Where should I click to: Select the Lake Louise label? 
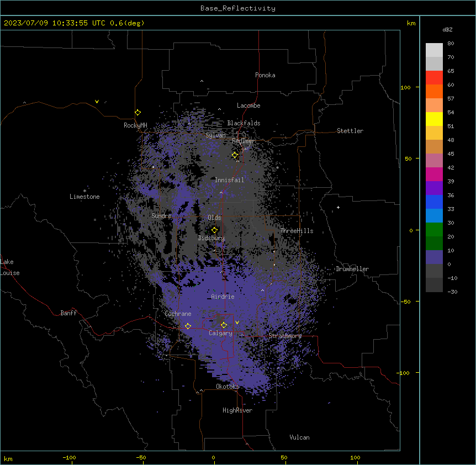10,267
